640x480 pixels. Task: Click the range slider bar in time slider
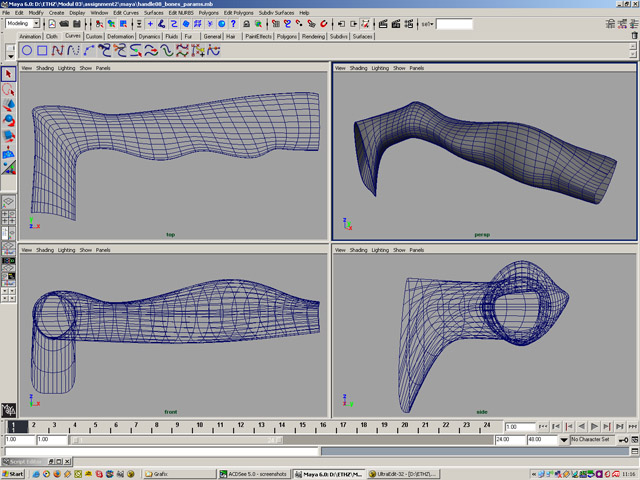177,440
